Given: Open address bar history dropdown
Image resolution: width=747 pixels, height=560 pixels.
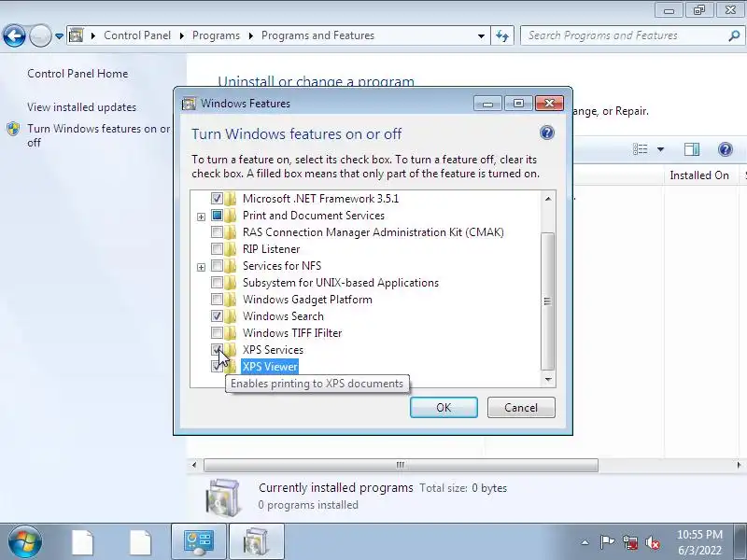Looking at the screenshot, I should pos(481,35).
